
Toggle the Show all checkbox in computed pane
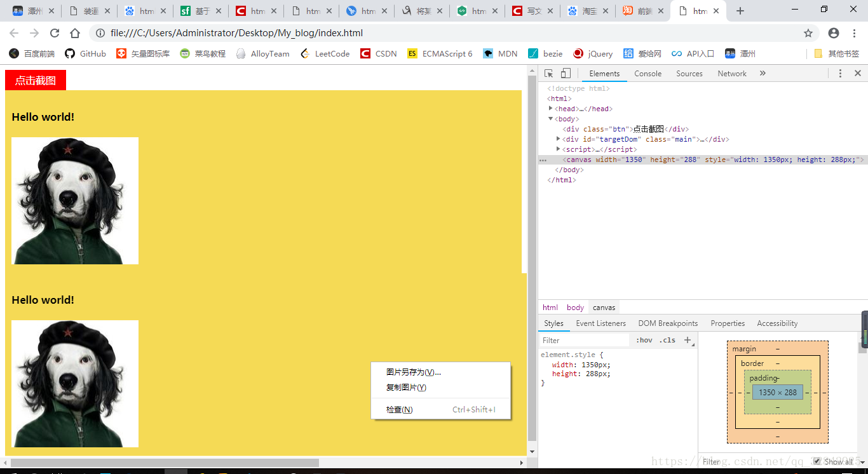coord(817,461)
